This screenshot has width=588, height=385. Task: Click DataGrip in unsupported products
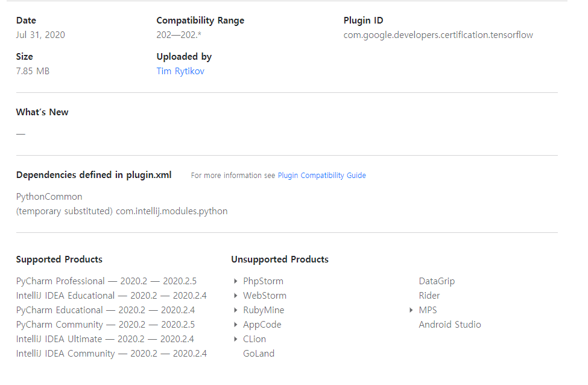pos(437,281)
